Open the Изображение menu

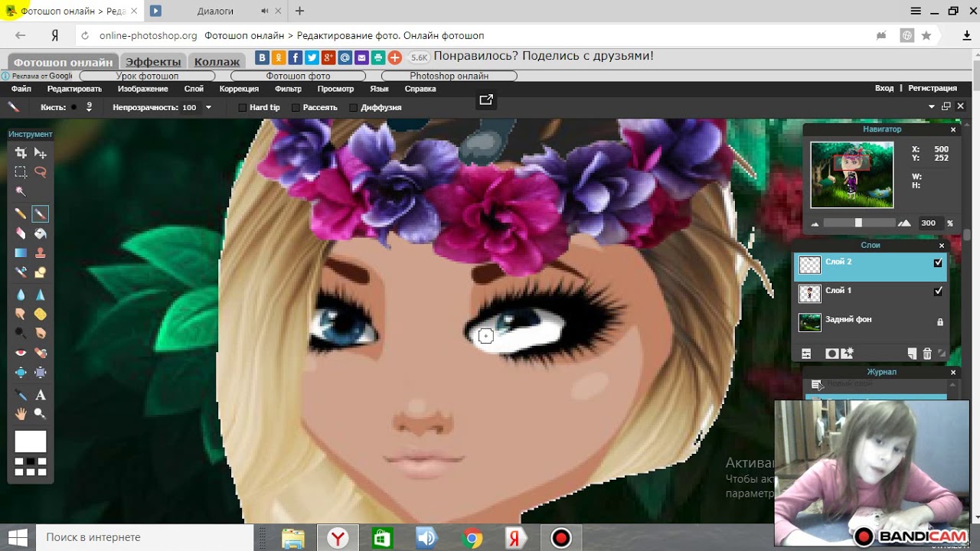(x=143, y=89)
